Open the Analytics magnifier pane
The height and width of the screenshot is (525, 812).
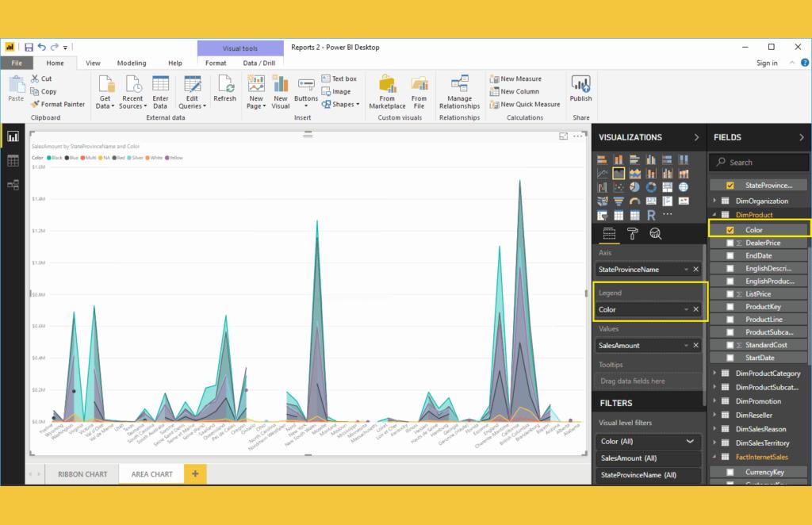click(x=655, y=233)
